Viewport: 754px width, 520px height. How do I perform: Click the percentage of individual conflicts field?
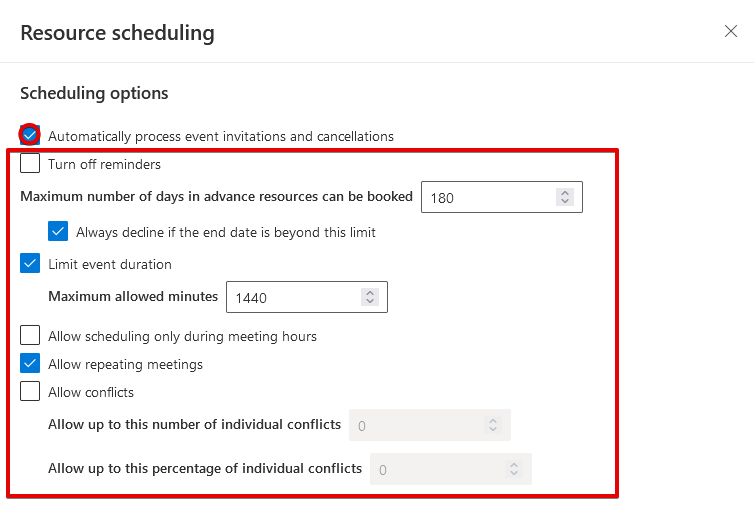[x=436, y=469]
